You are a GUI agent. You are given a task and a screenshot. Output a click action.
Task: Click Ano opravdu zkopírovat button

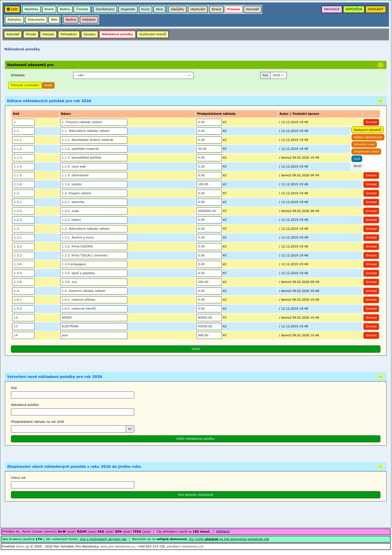pyautogui.click(x=195, y=495)
